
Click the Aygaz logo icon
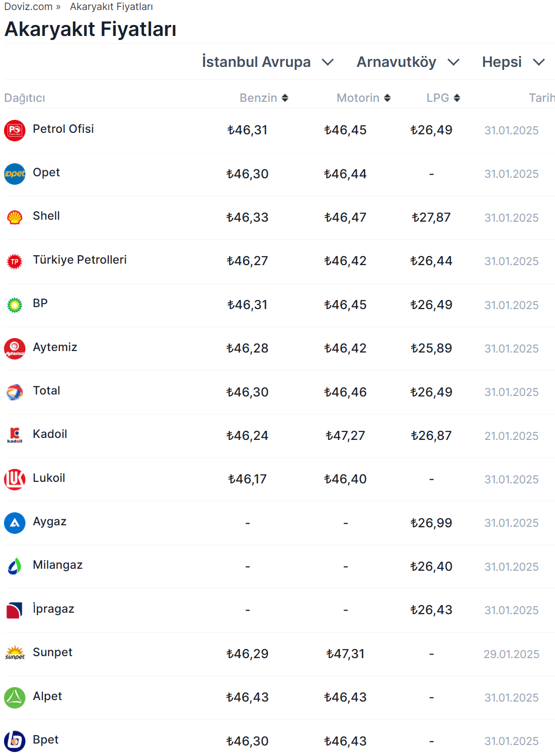14,523
